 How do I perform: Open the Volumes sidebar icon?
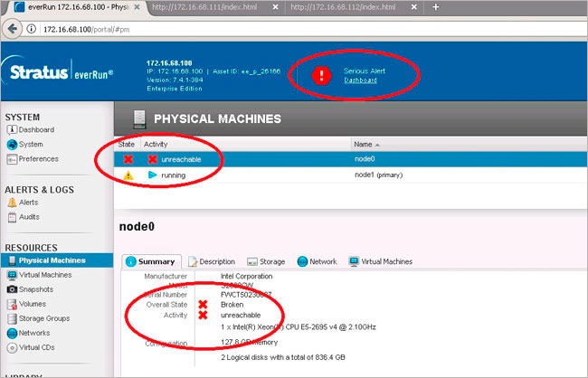tap(12, 304)
